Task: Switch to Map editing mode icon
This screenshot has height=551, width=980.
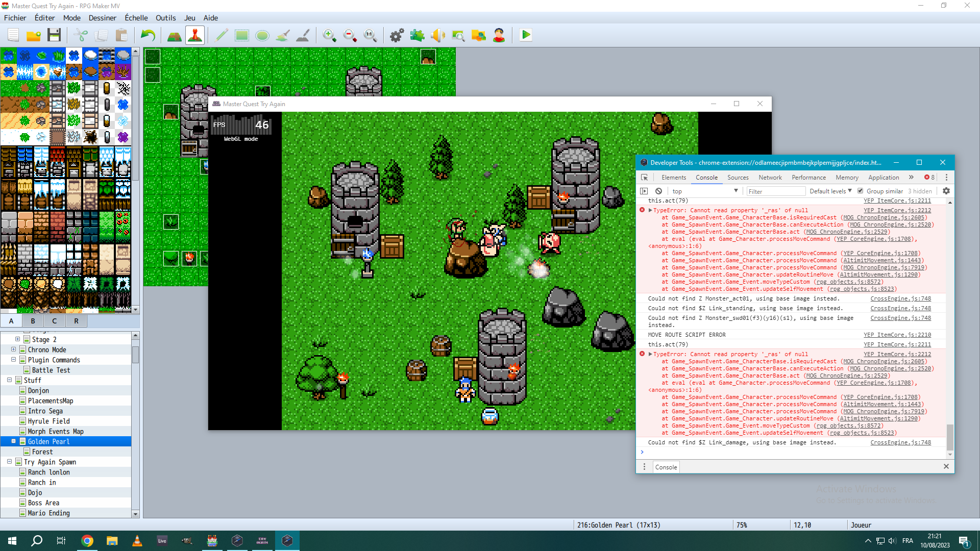Action: tap(175, 35)
